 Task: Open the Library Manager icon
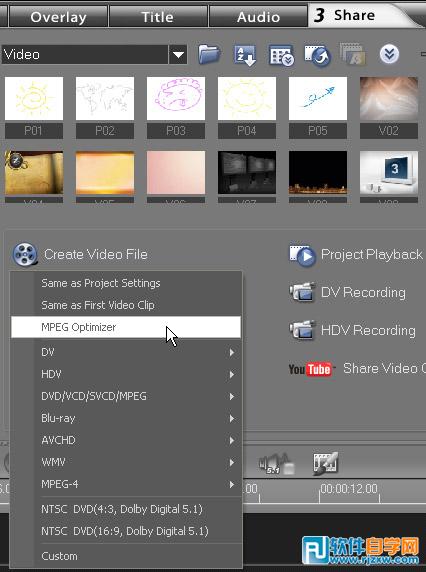(x=281, y=56)
